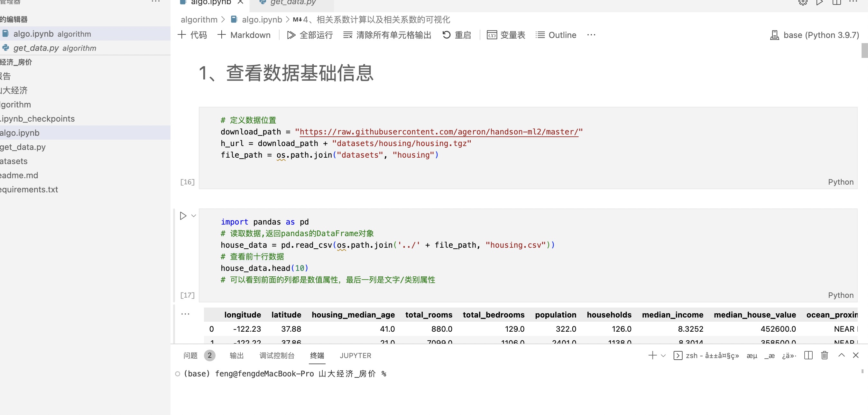Open editor more actions ellipsis
Image resolution: width=868 pixels, height=415 pixels.
pyautogui.click(x=854, y=2)
